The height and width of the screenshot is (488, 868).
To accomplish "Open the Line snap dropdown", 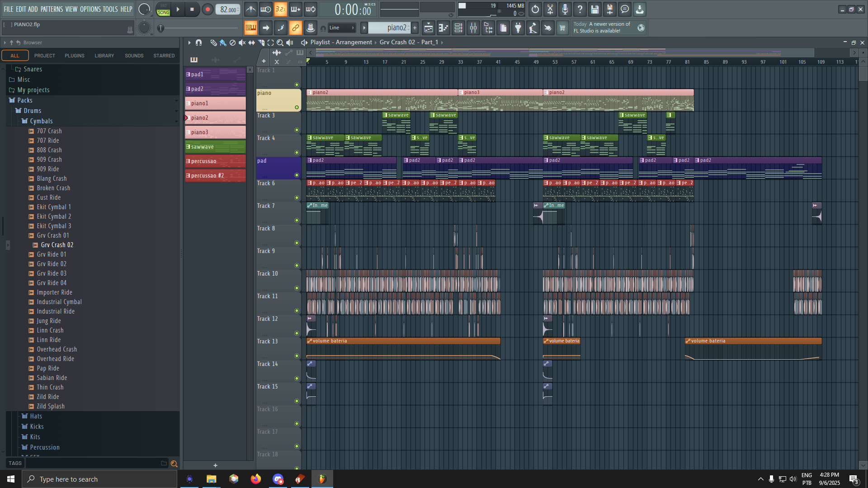I will pyautogui.click(x=342, y=28).
